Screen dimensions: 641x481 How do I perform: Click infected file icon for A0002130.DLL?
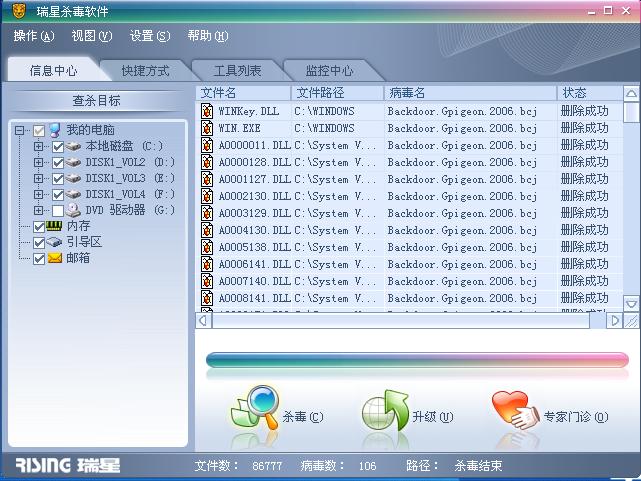(x=207, y=196)
